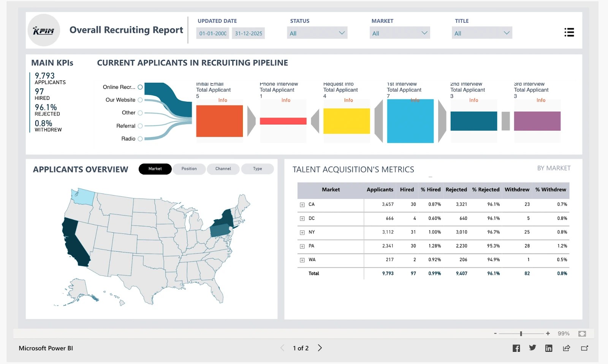The image size is (608, 364).
Task: Share the report via the Facebook icon
Action: click(516, 348)
